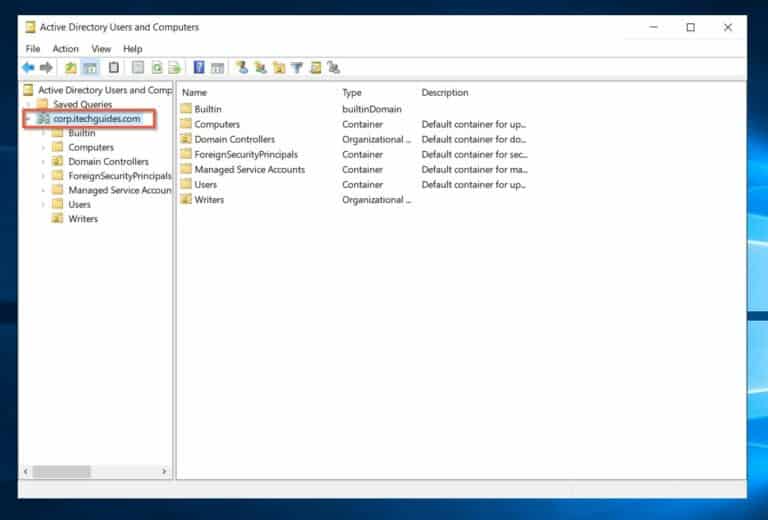Open the File menu
The image size is (768, 520).
[33, 48]
